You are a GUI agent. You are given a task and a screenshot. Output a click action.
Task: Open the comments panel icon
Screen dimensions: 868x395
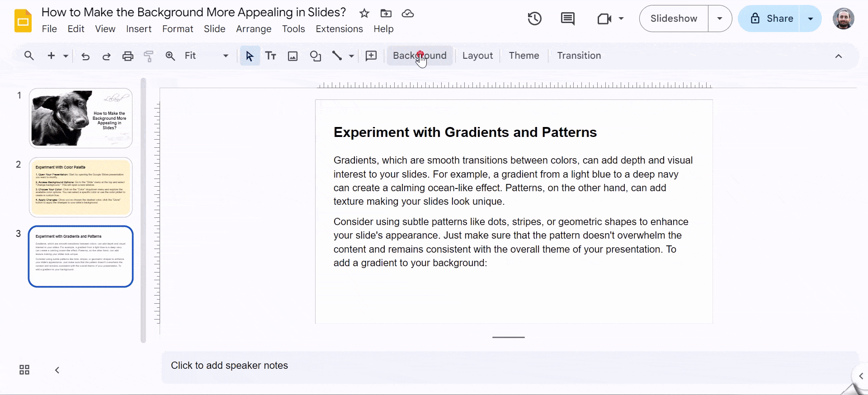click(x=567, y=19)
